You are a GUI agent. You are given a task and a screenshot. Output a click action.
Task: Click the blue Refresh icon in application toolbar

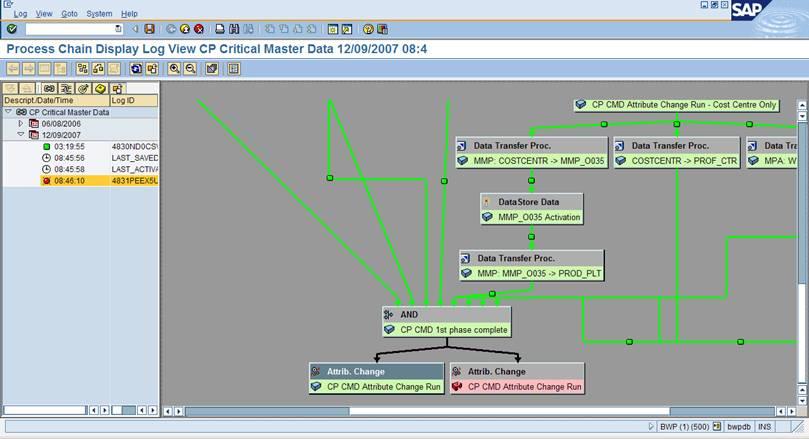coord(136,69)
